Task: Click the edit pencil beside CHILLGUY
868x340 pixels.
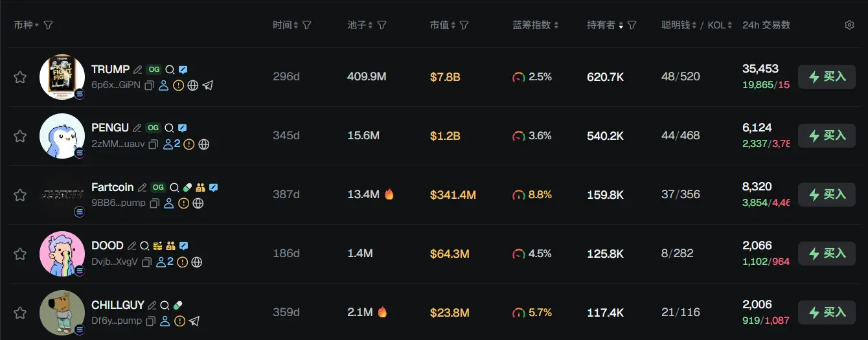Action: (x=152, y=305)
